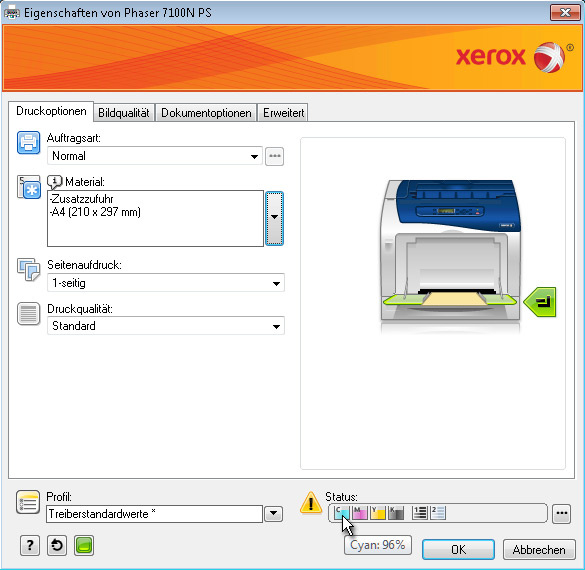Click the tray 2 status icon
Viewport: 585px width, 570px height.
[x=438, y=513]
